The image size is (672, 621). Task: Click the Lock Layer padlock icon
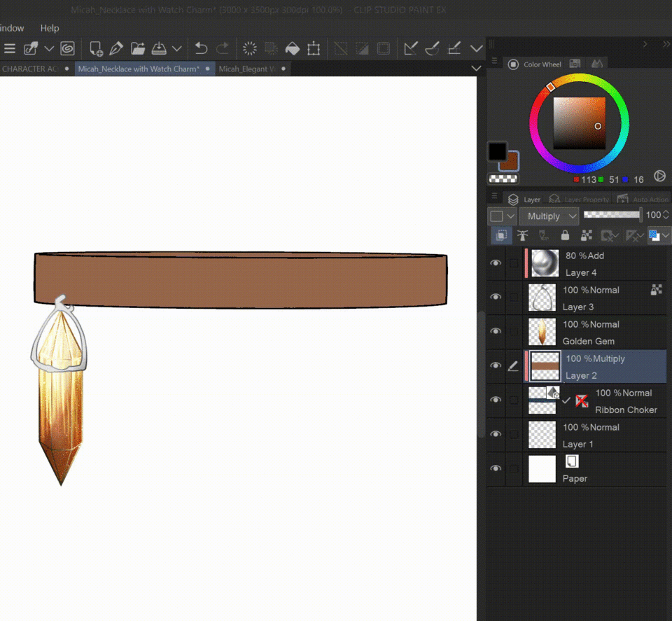[565, 236]
